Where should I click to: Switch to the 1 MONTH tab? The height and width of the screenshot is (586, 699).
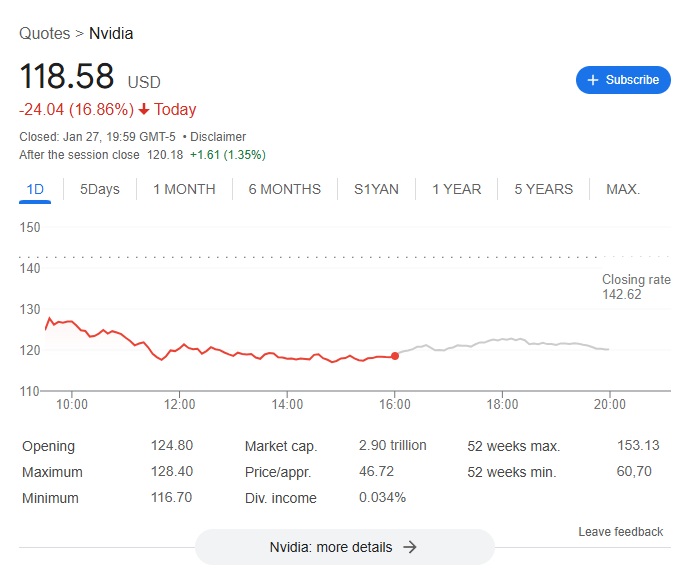(x=184, y=189)
